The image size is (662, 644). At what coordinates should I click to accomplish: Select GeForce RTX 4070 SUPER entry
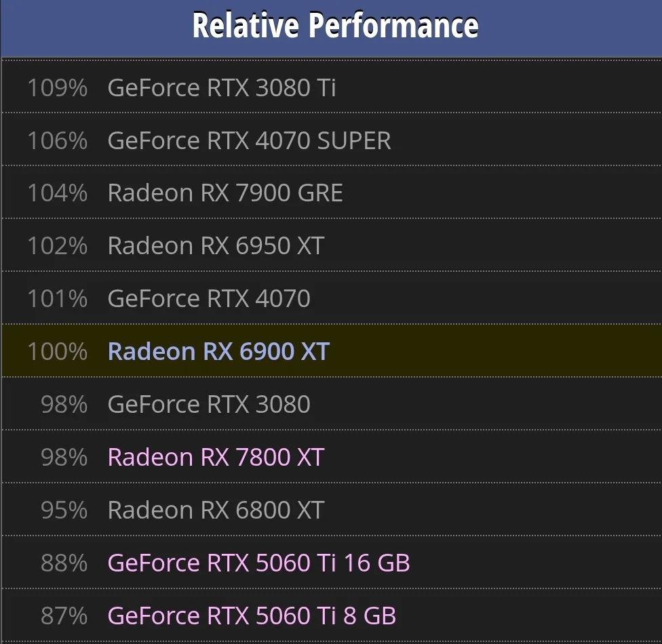tap(249, 140)
